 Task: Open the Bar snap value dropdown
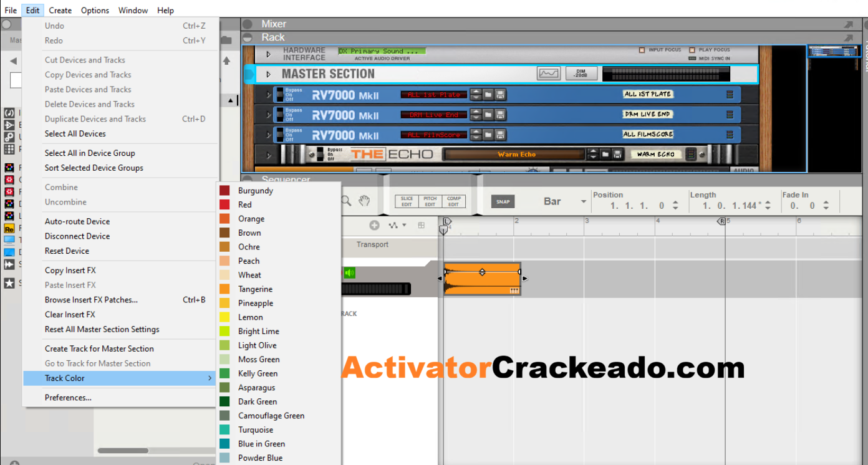584,201
